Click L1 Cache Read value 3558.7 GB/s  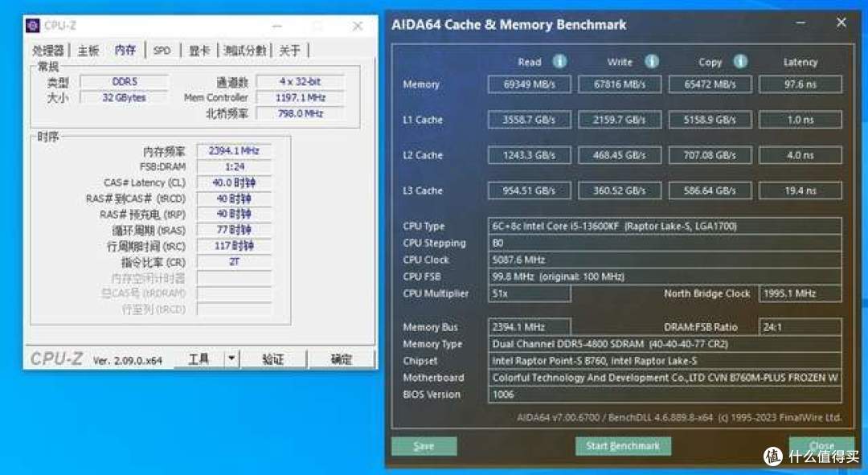coord(529,120)
